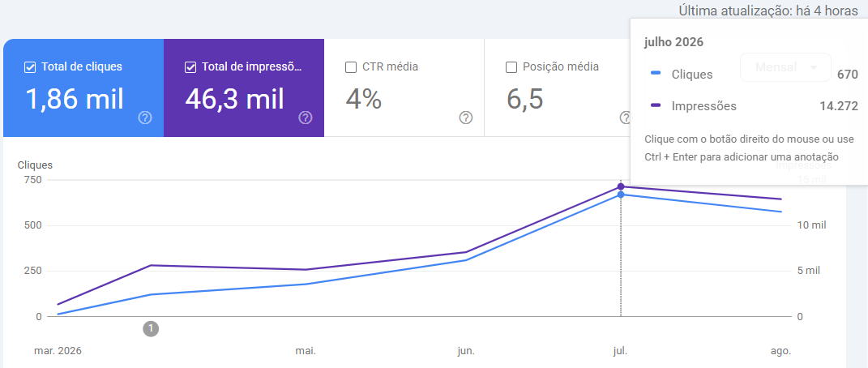Click the 10 mil right axis label
Screen dimensions: 868x368
coord(811,225)
